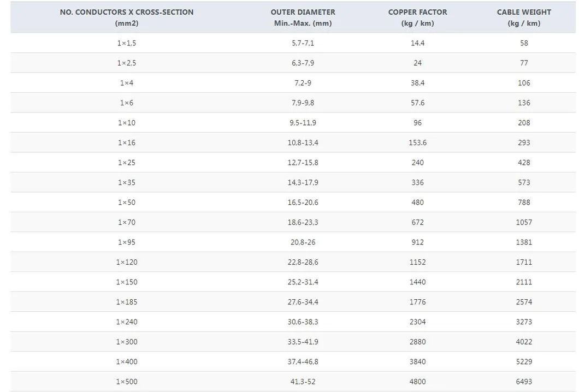Click the NO. CONDUCTORS X CROSS-SECTION column header

tap(127, 17)
